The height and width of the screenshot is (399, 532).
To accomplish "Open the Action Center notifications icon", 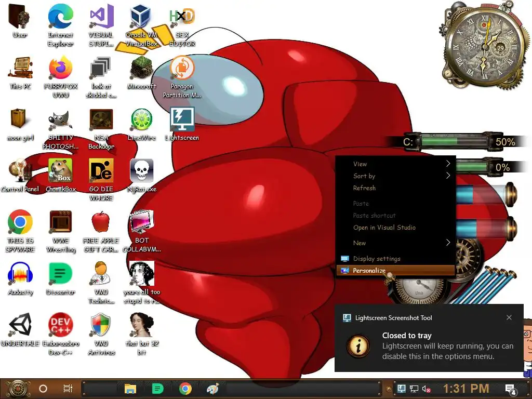I will 510,390.
